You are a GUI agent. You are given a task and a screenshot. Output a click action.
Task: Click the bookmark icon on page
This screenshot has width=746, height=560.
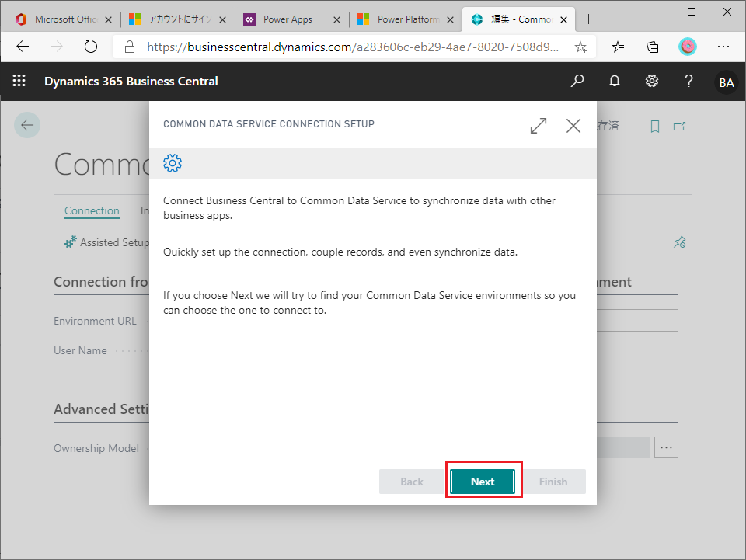click(654, 127)
